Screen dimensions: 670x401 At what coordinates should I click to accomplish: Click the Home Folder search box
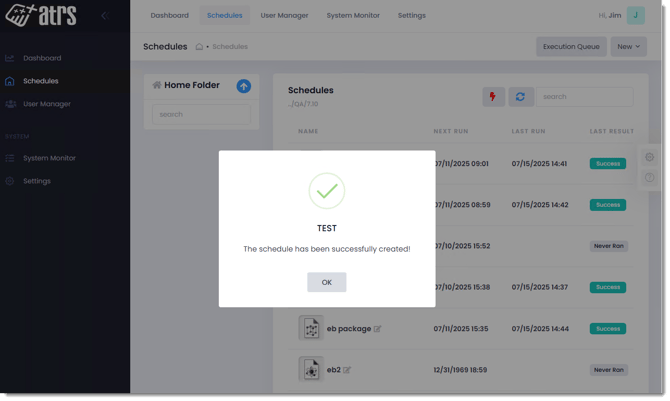tap(201, 114)
